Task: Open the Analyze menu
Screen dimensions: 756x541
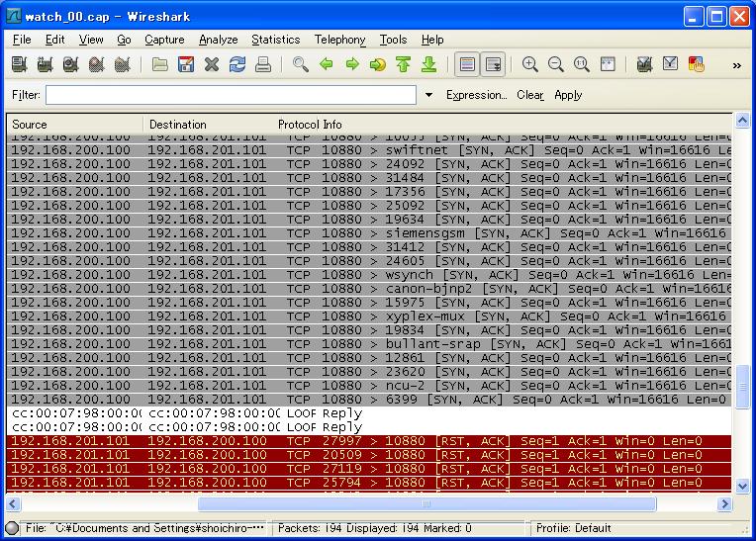Action: (219, 40)
